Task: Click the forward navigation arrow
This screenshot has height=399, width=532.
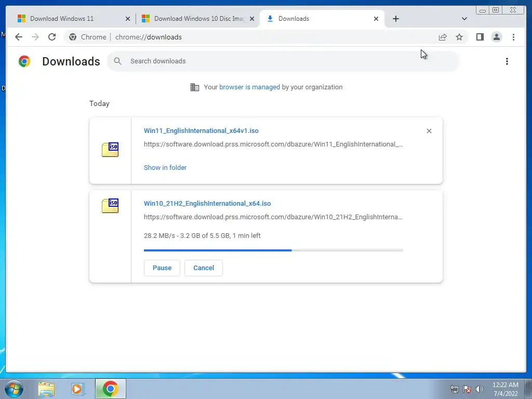Action: (x=35, y=37)
